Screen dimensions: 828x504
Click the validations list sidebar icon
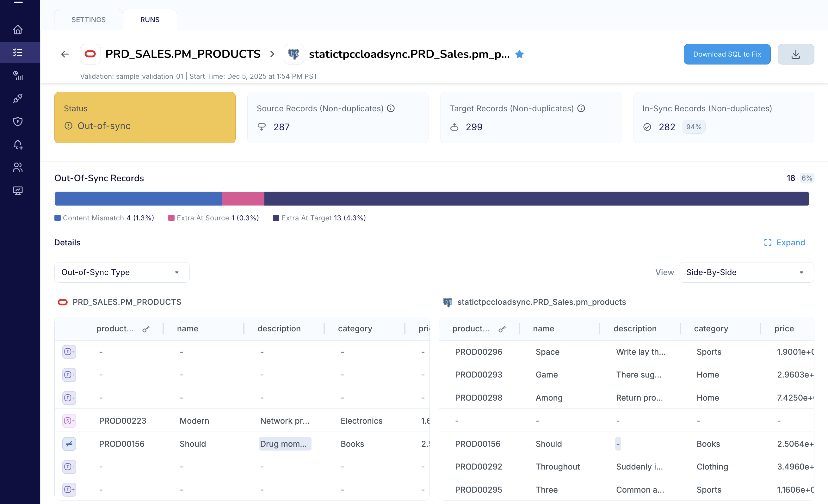[x=18, y=52]
